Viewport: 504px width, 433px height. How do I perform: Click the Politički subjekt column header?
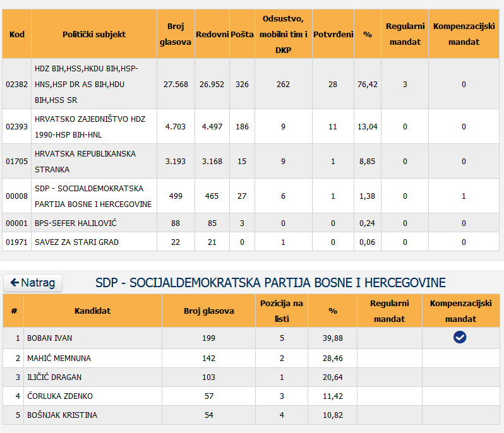[94, 34]
